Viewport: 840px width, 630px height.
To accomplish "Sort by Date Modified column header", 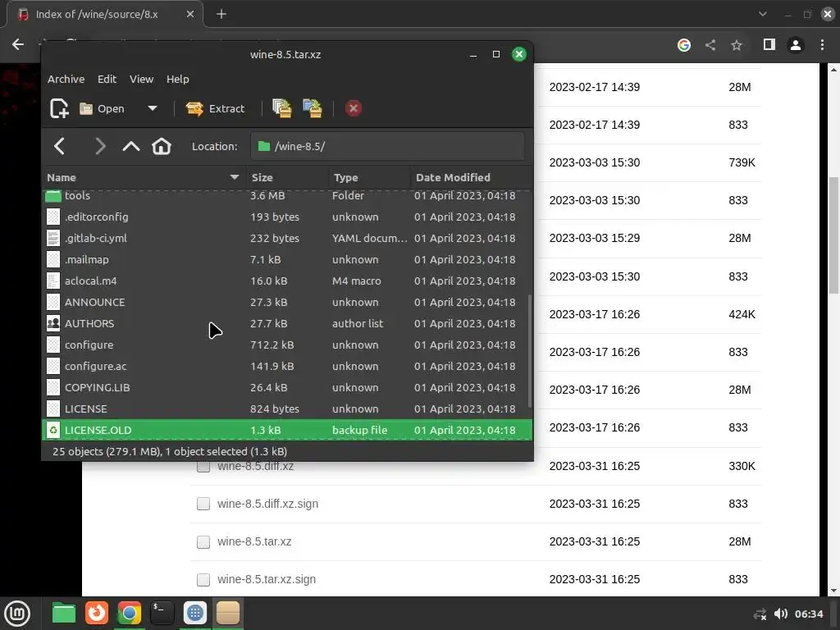I will coord(471,177).
